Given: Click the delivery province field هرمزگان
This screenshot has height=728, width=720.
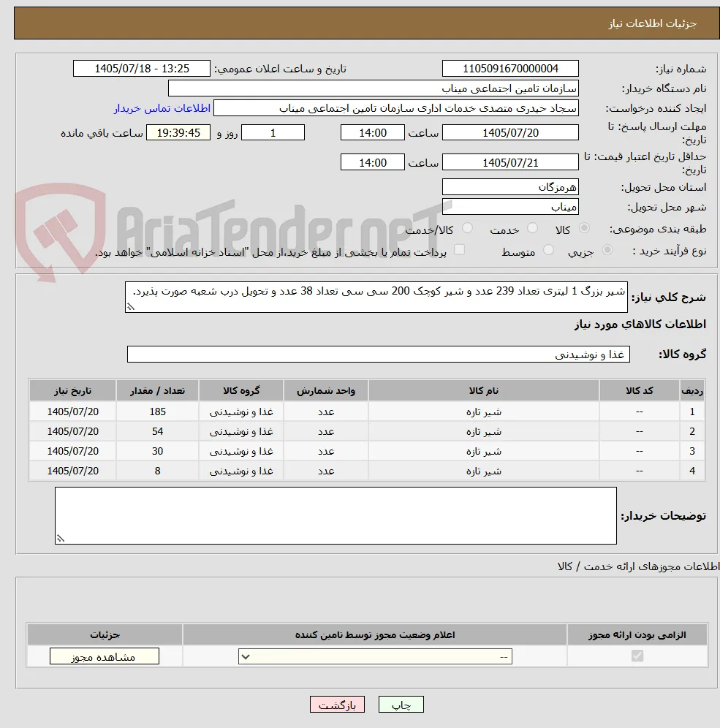Looking at the screenshot, I should click(x=510, y=186).
